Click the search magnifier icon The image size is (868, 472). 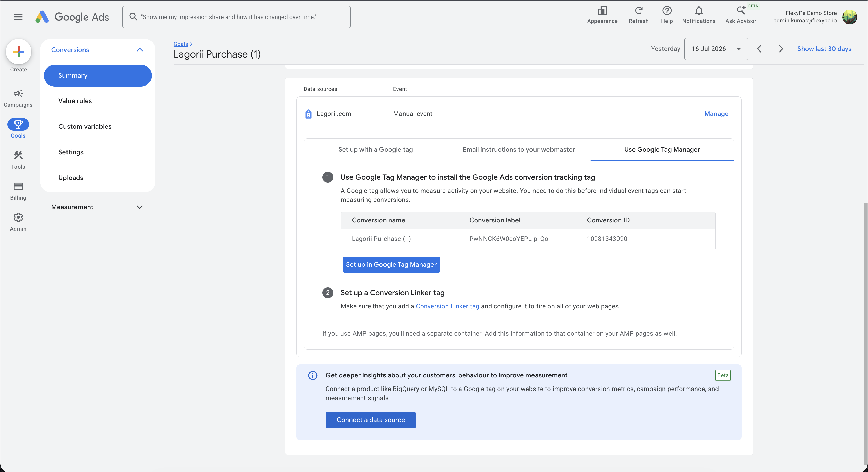[133, 17]
